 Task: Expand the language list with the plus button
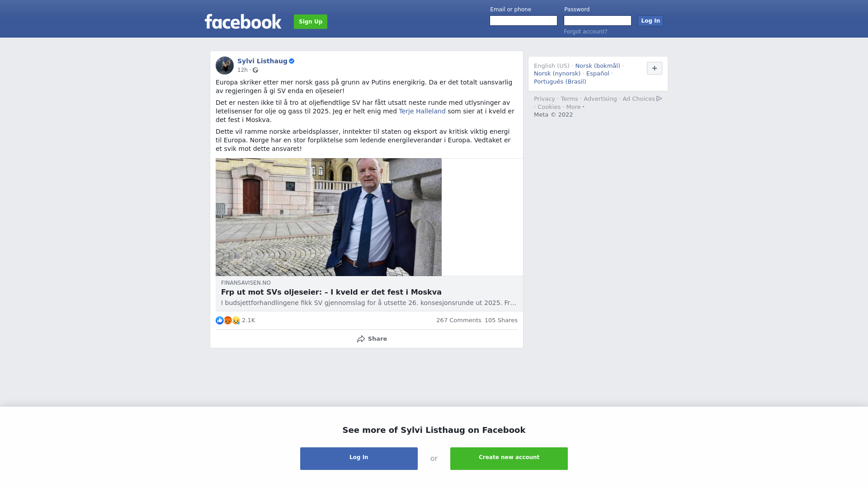coord(655,68)
